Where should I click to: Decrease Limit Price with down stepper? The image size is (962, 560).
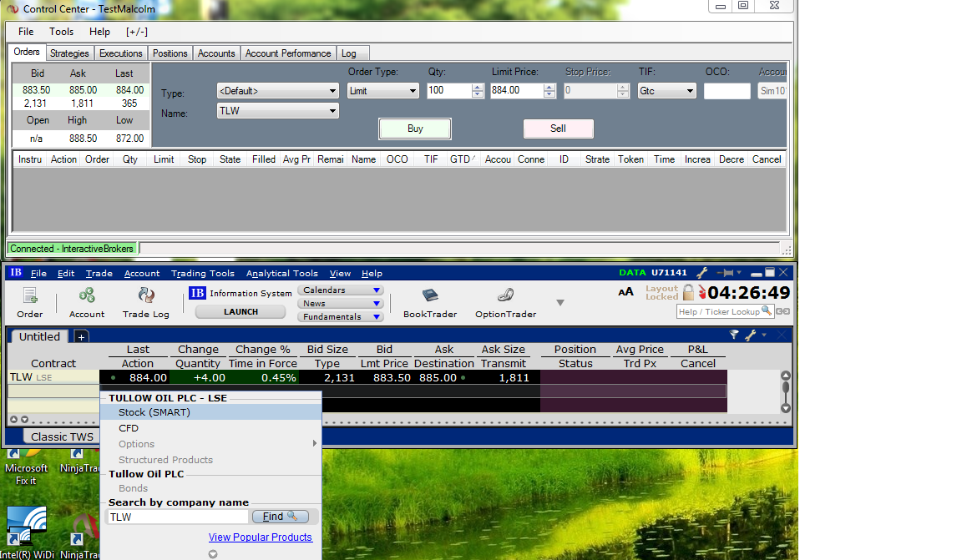coord(549,94)
